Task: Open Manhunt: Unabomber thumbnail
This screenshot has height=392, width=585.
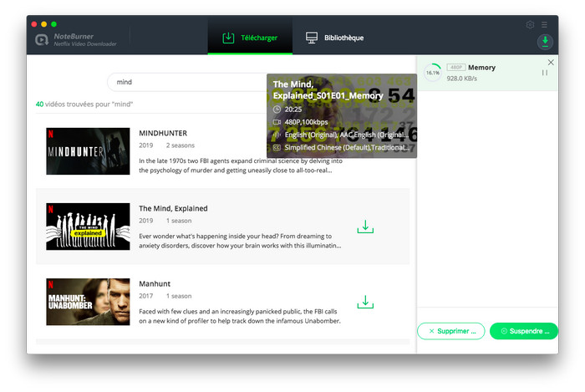Action: (x=88, y=302)
